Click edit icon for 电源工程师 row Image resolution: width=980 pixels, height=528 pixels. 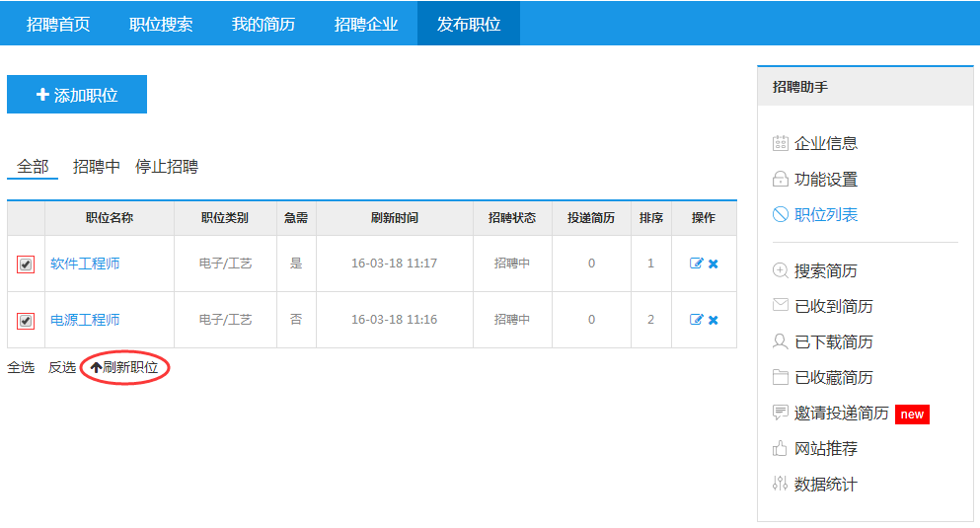[x=696, y=320]
